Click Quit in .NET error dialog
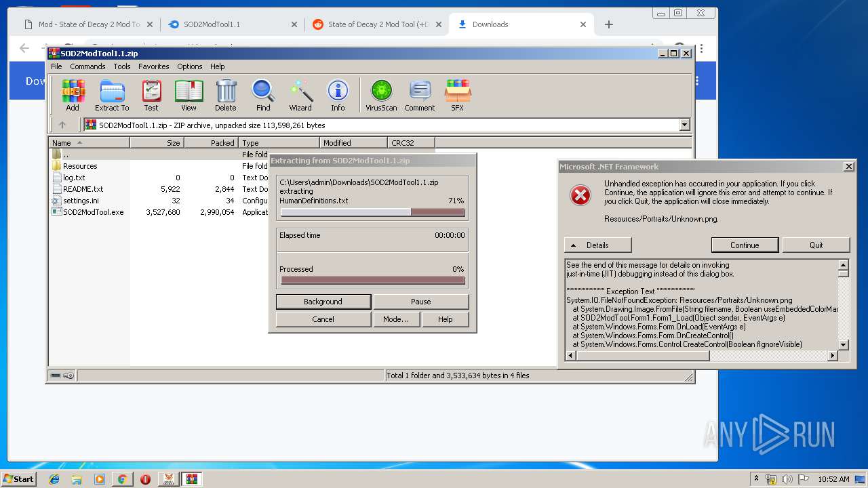Image resolution: width=868 pixels, height=488 pixels. 816,245
